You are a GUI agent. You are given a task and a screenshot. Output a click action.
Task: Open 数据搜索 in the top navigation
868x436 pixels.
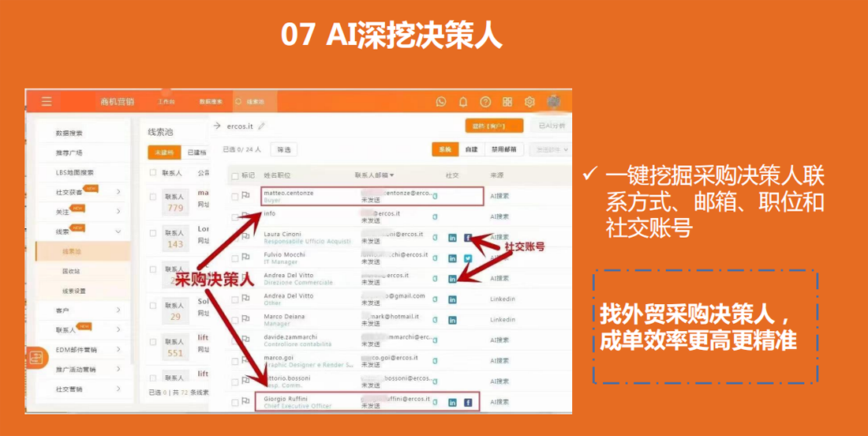[x=211, y=102]
